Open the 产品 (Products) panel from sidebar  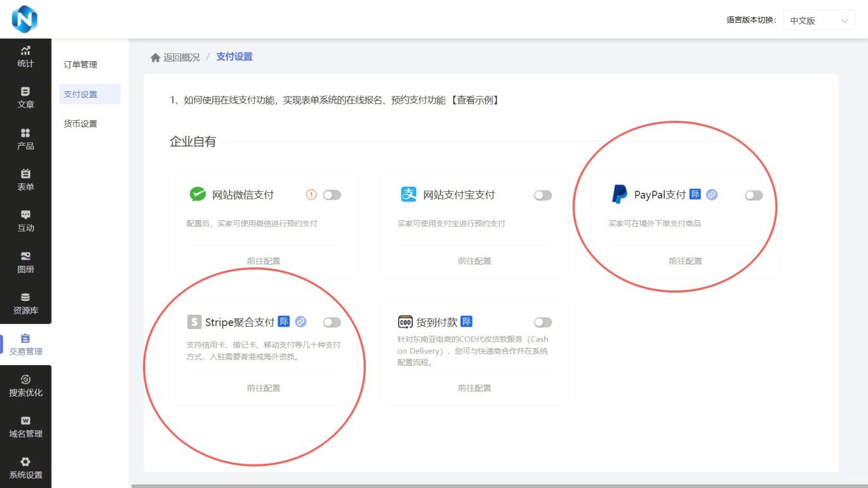click(25, 140)
